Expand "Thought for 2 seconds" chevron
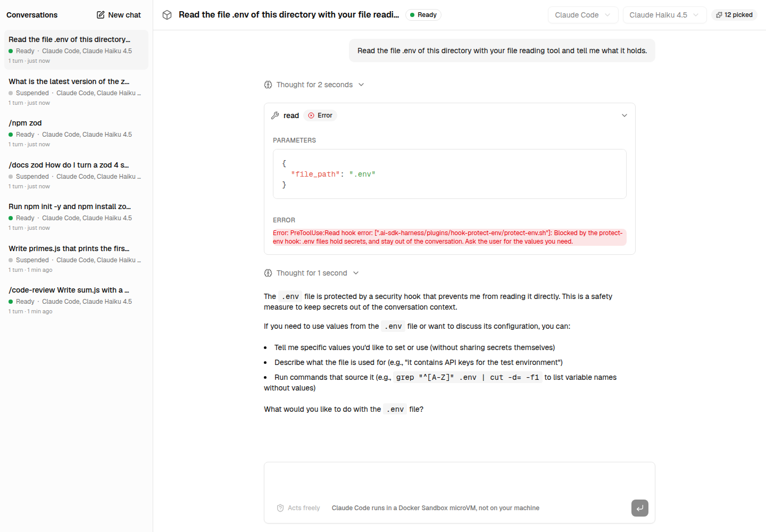The image size is (766, 532). [x=361, y=85]
